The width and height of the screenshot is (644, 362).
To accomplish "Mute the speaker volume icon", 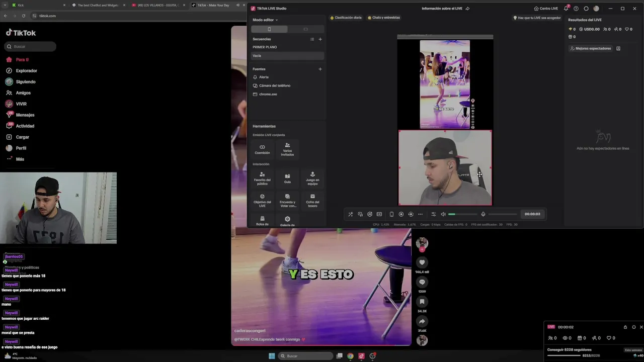I will tap(443, 214).
